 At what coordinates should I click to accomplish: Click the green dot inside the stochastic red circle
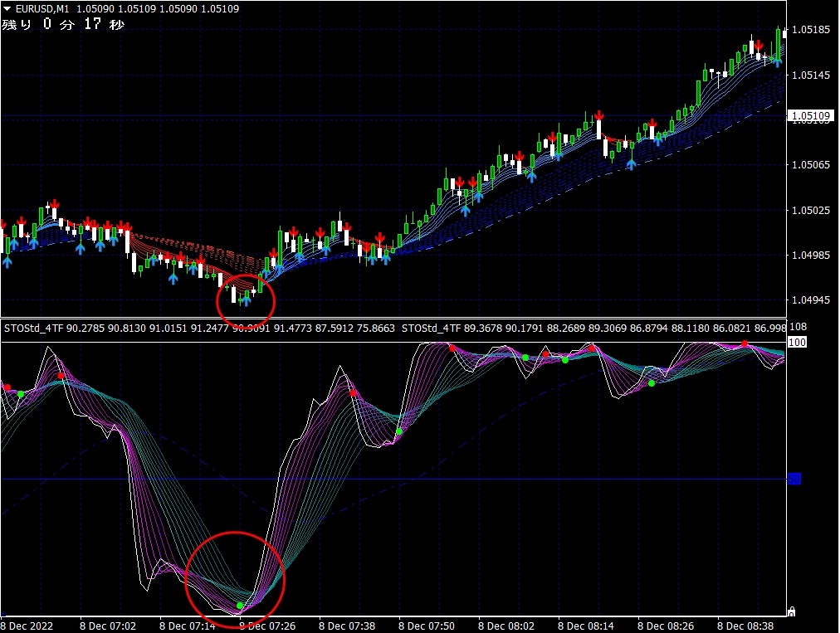[x=240, y=606]
